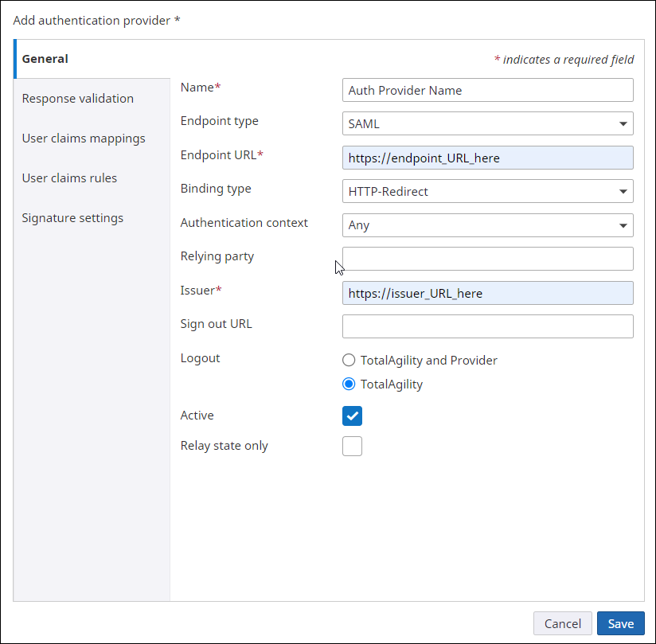Switch to the Response validation tab

(x=77, y=98)
